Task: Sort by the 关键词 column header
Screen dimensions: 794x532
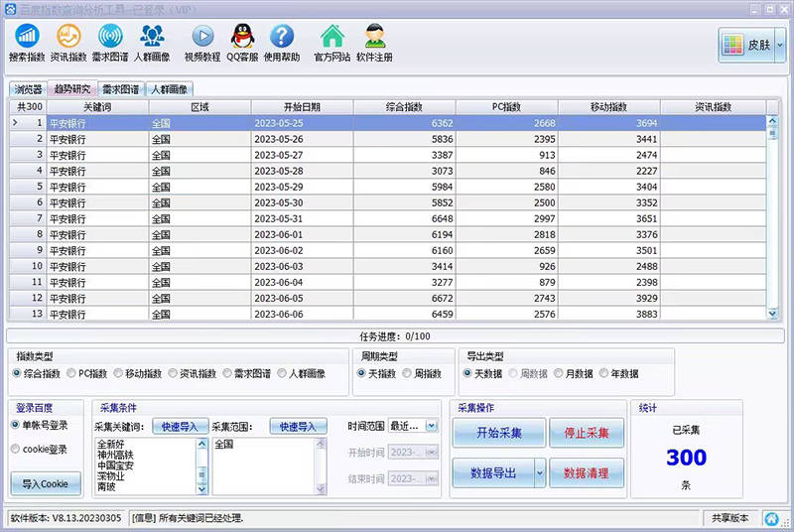Action: 97,107
